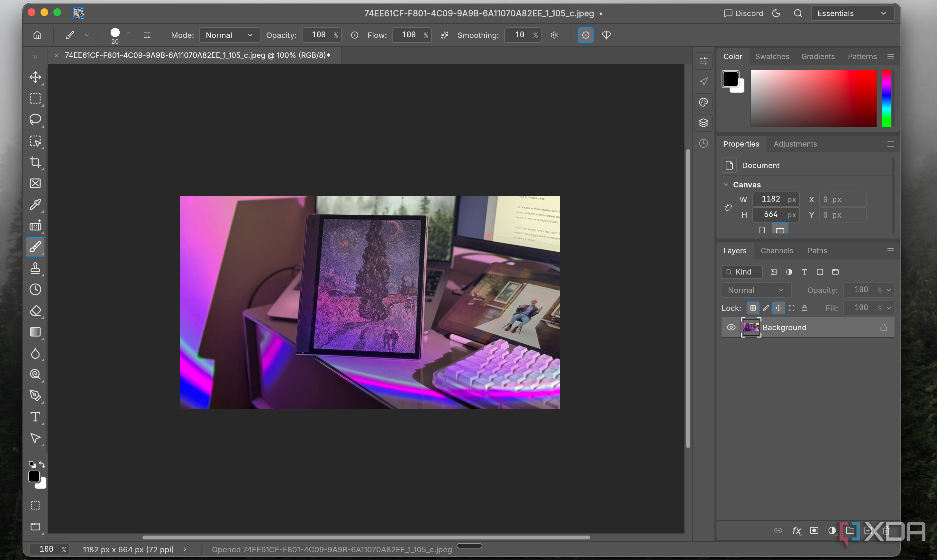Hide the Background layer with eye icon
Viewport: 937px width, 560px height.
(731, 327)
